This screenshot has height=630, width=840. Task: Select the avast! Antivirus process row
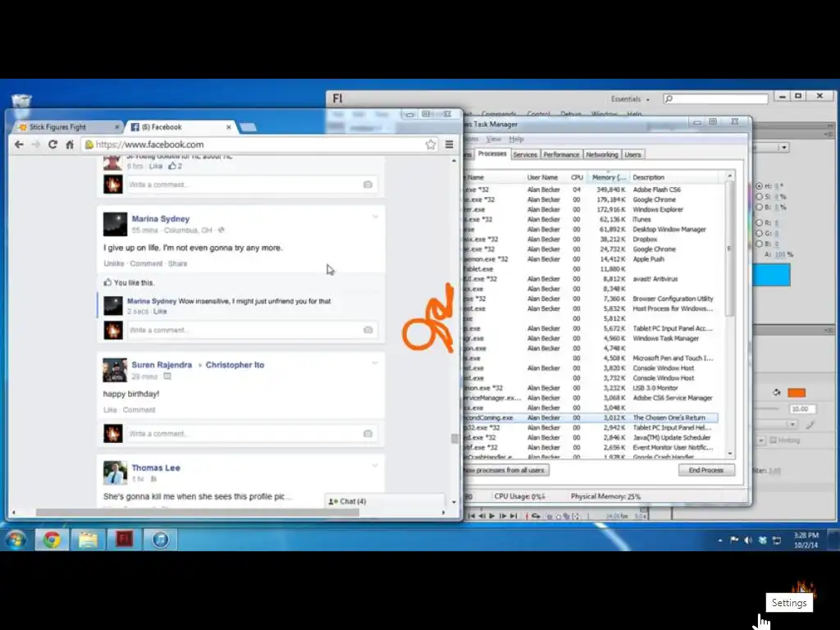click(x=592, y=279)
